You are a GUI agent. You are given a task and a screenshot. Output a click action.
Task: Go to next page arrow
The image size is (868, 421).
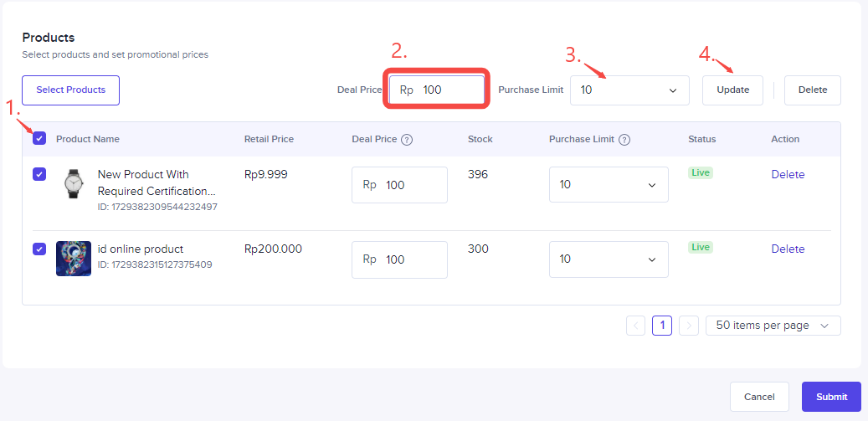(x=689, y=326)
